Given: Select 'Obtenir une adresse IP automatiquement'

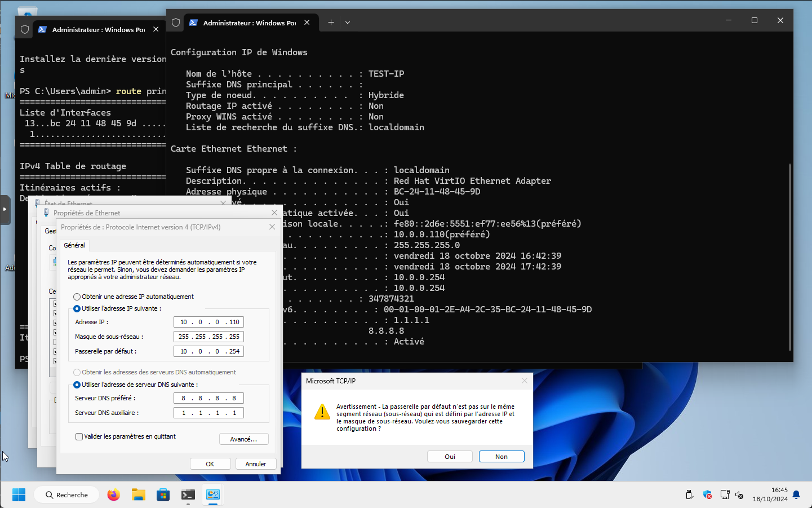Looking at the screenshot, I should 77,297.
